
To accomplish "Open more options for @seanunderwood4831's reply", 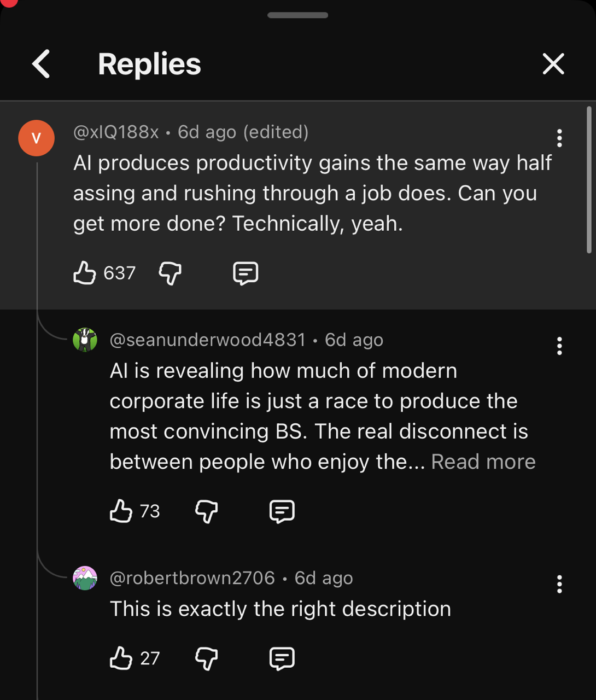I will coord(559,346).
